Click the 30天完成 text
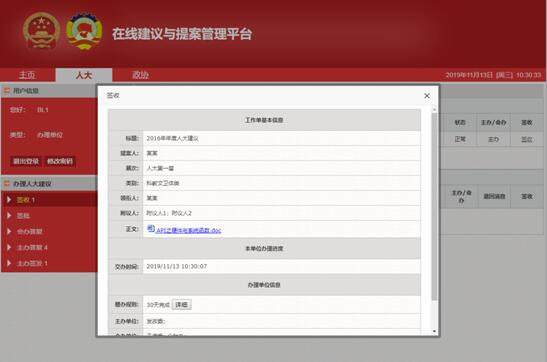The height and width of the screenshot is (362, 547). coord(158,305)
